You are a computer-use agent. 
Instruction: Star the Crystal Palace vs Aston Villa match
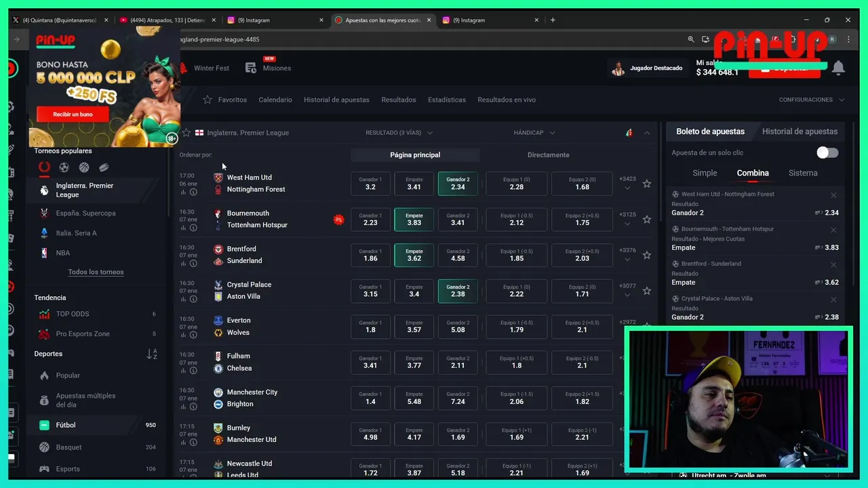pyautogui.click(x=647, y=291)
